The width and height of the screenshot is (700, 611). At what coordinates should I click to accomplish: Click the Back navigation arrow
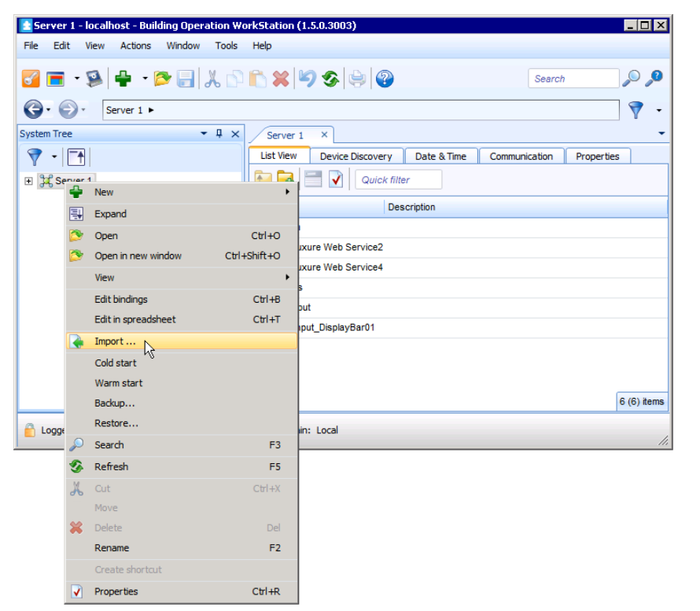point(32,110)
